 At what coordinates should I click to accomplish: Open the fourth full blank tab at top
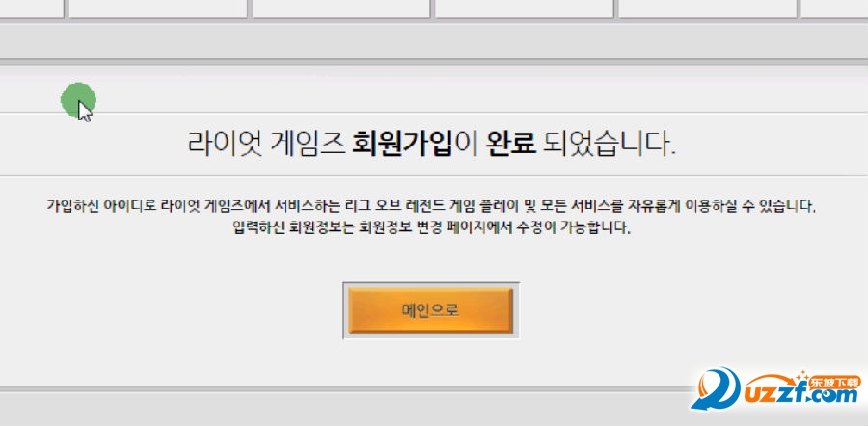[707, 9]
